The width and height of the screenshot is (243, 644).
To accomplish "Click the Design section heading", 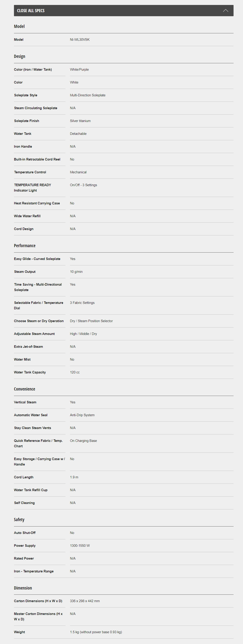I will pos(20,56).
